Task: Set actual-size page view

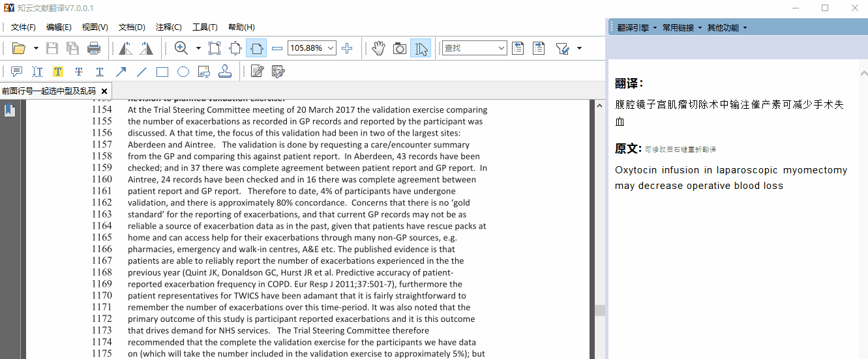Action: [x=215, y=48]
